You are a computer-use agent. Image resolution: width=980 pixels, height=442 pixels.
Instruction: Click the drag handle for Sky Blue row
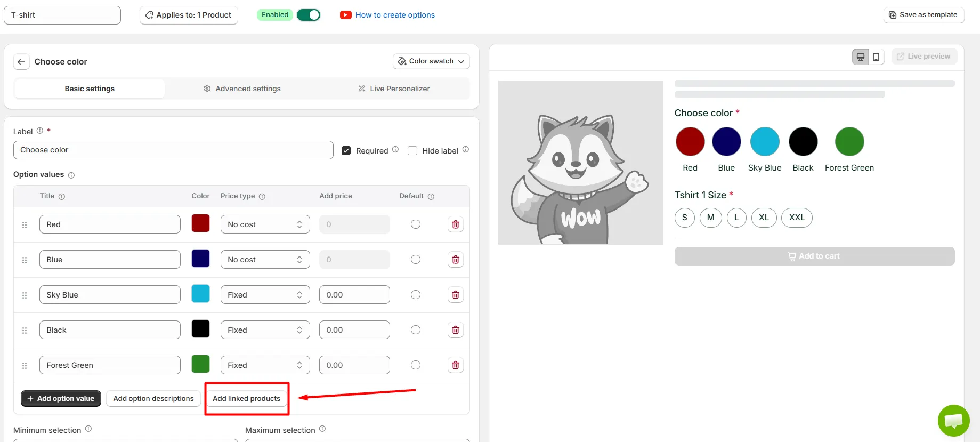coord(25,295)
